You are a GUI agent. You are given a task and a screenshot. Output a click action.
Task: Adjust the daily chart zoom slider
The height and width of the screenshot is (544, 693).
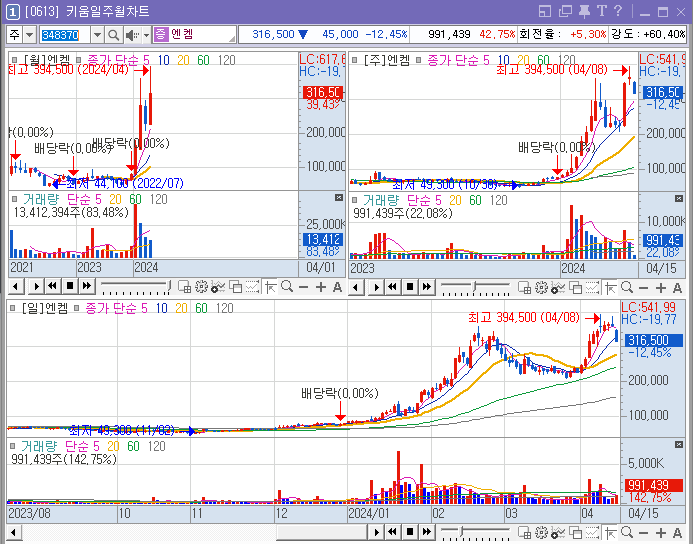click(x=476, y=533)
